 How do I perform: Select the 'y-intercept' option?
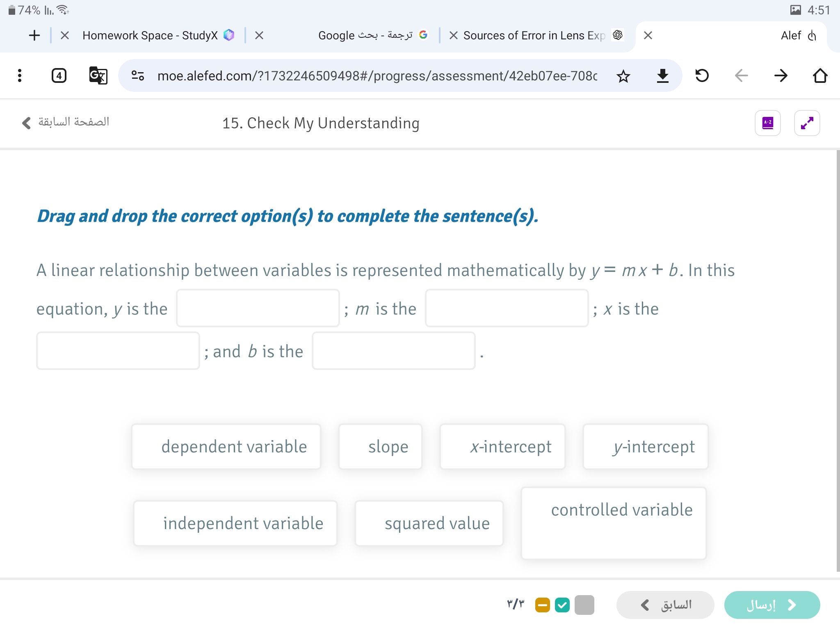click(x=646, y=447)
